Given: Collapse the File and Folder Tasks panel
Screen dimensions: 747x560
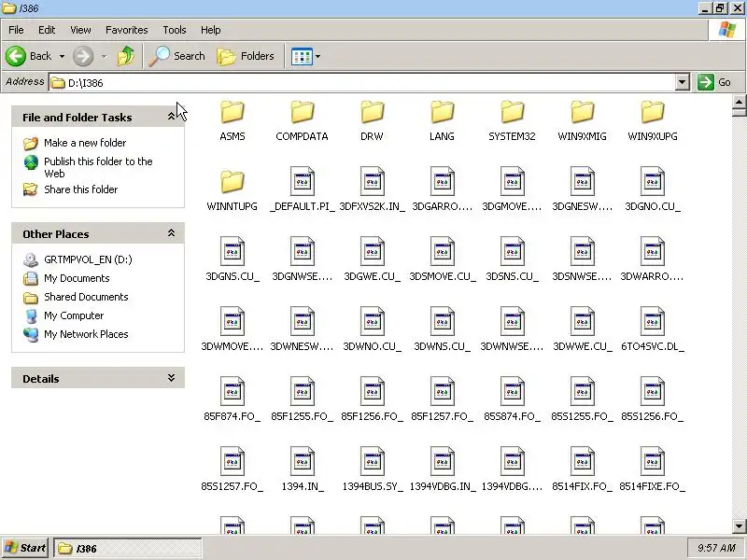Looking at the screenshot, I should (x=171, y=116).
